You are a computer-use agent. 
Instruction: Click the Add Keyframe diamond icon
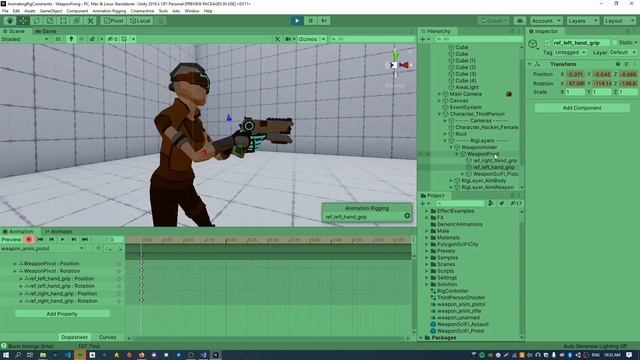(99, 249)
